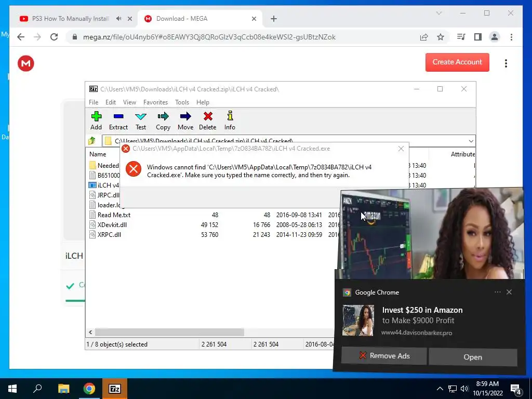Open the MEGA page three-dot menu
The image size is (532, 399).
point(506,63)
